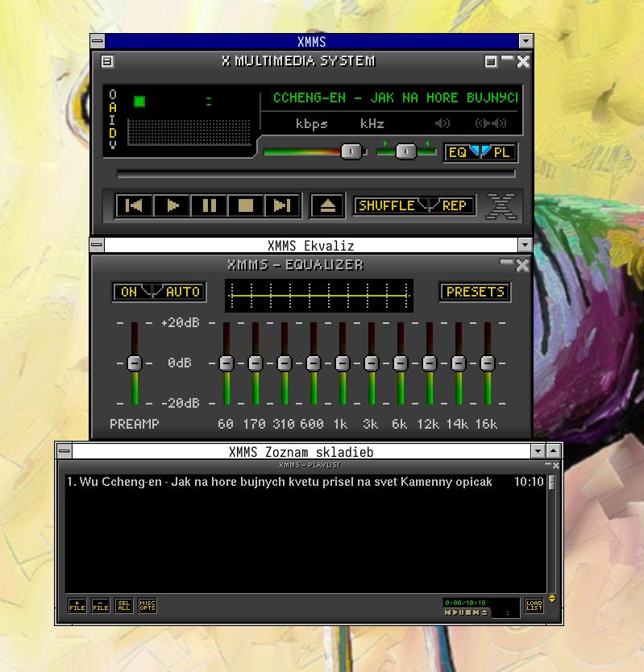Viewport: 644px width, 672px height.
Task: Click the 6k band slider
Action: tap(401, 363)
